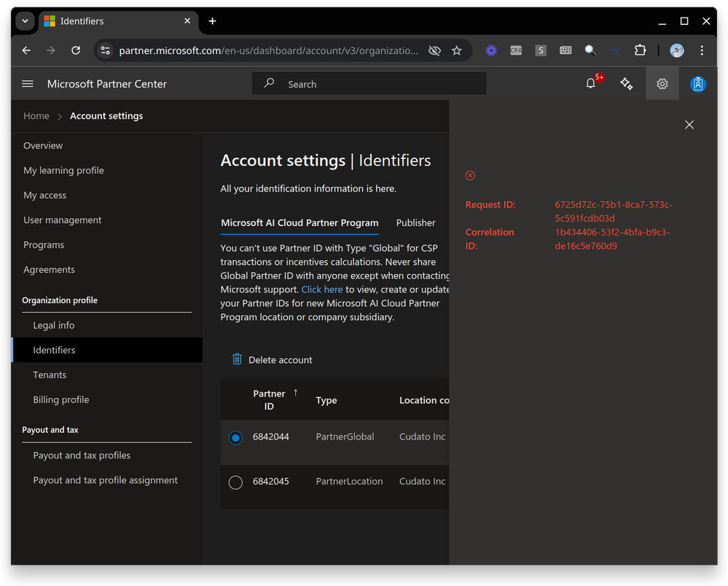The height and width of the screenshot is (586, 728).
Task: Open the CRX extension icon
Action: click(x=516, y=50)
